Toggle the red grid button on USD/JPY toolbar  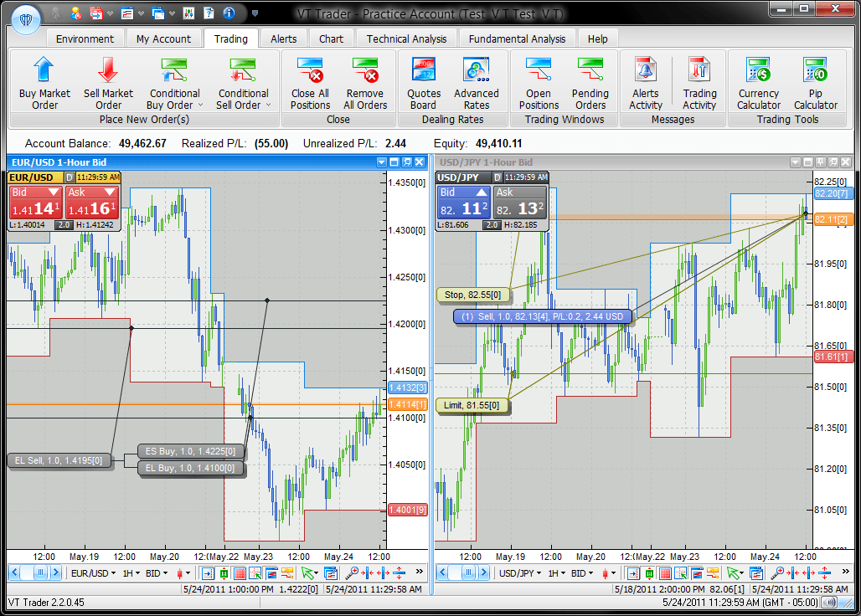click(665, 573)
